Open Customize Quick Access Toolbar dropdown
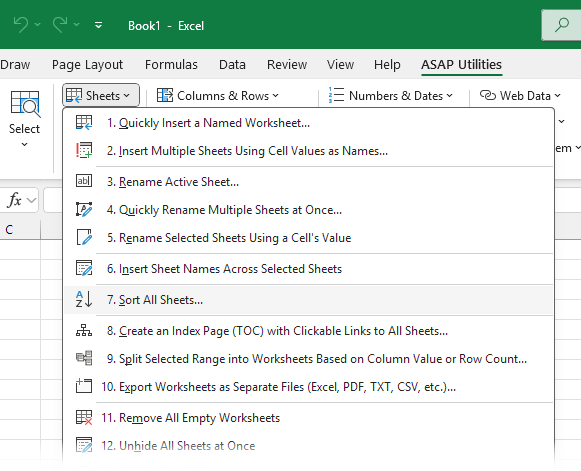Image resolution: width=581 pixels, height=471 pixels. click(x=99, y=25)
